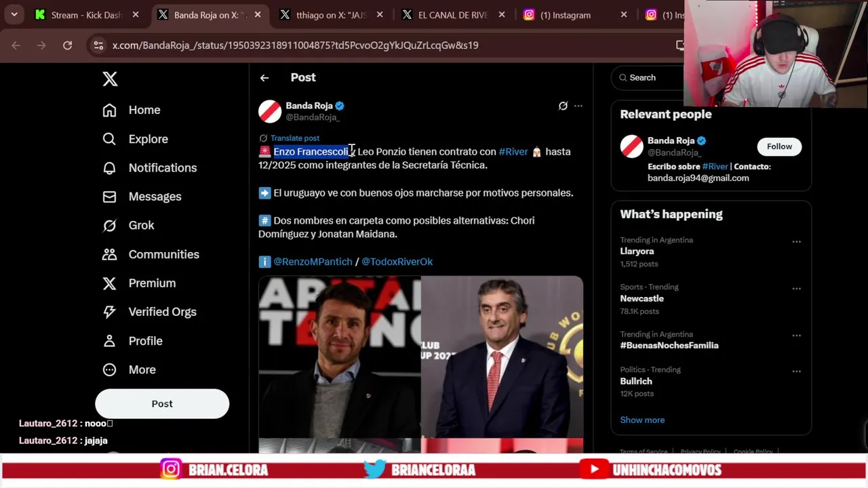Open left photo of man in sweater

pyautogui.click(x=339, y=357)
